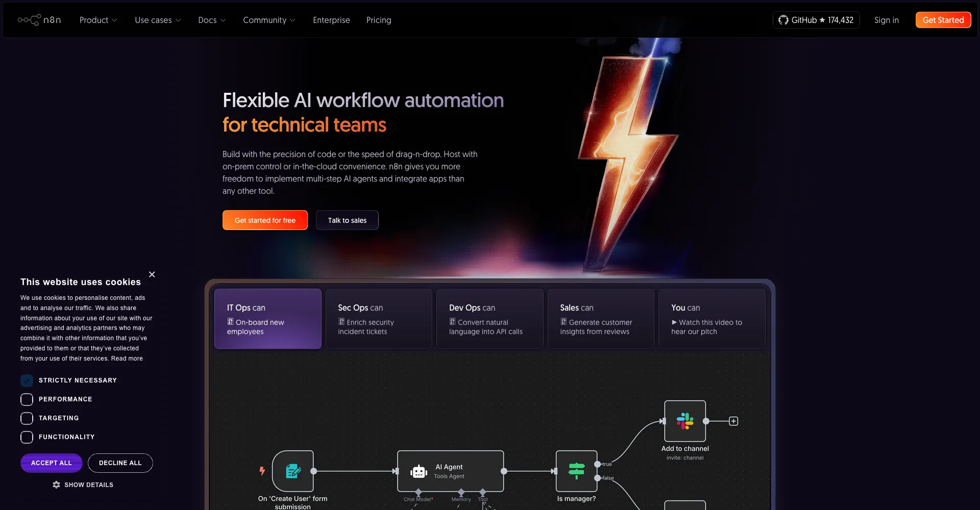Click the 'Is manager?' branch node
The image size is (980, 510).
pos(576,471)
